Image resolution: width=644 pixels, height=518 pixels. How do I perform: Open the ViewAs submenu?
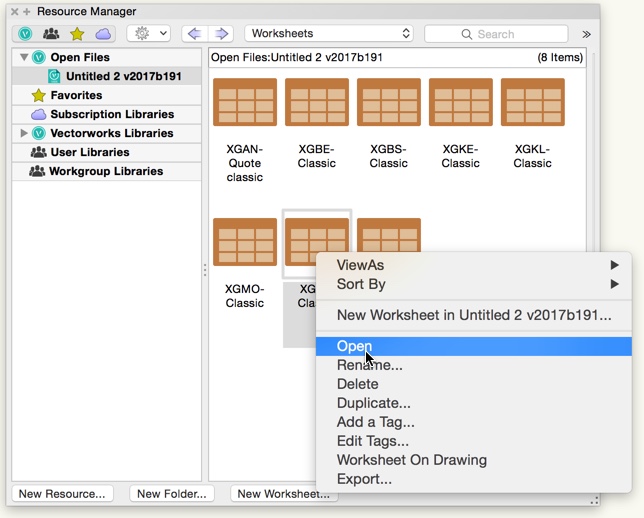[x=474, y=265]
